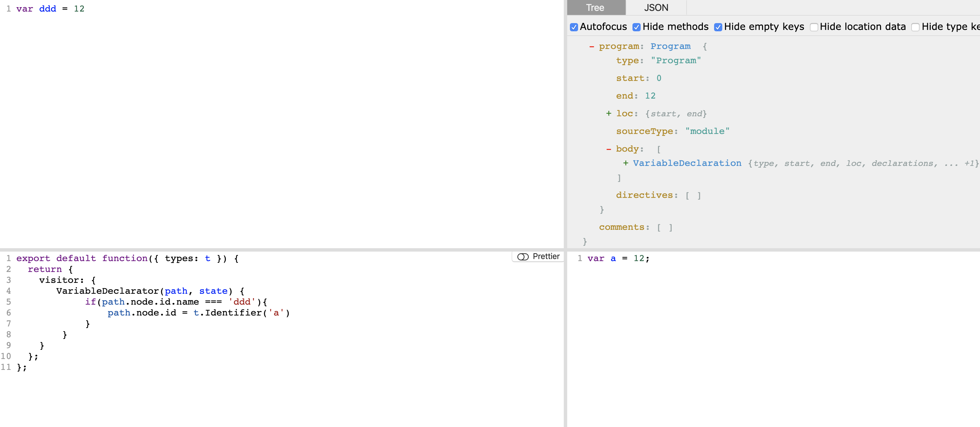Uncheck Hide methods checkbox
Screen dimensions: 980x427
(637, 27)
